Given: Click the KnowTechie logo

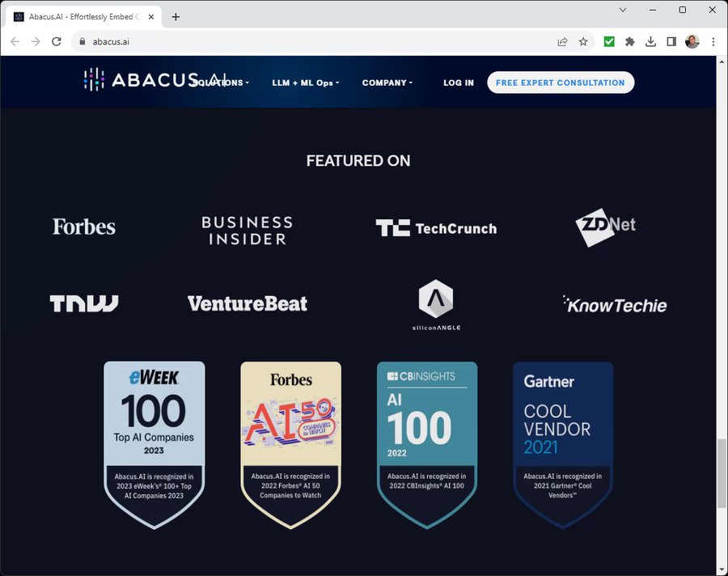Looking at the screenshot, I should point(615,305).
